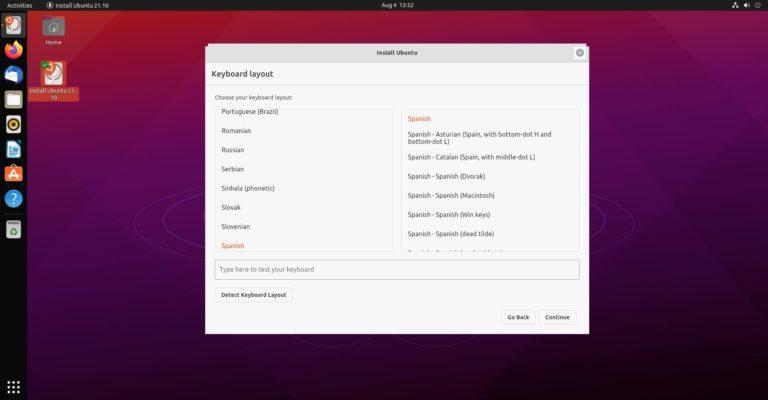
Task: Open the Install Ubuntu 21.10 app menu
Action: point(77,5)
